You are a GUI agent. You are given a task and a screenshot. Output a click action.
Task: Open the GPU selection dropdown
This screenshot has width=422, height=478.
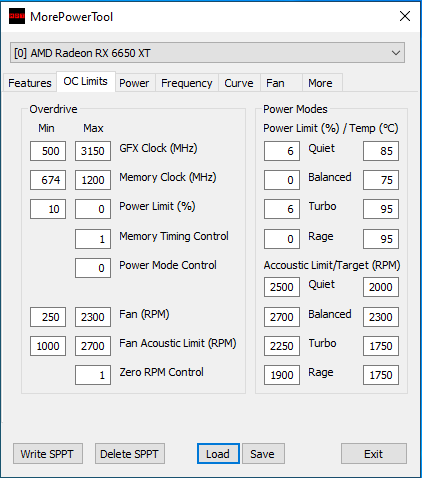[x=207, y=53]
